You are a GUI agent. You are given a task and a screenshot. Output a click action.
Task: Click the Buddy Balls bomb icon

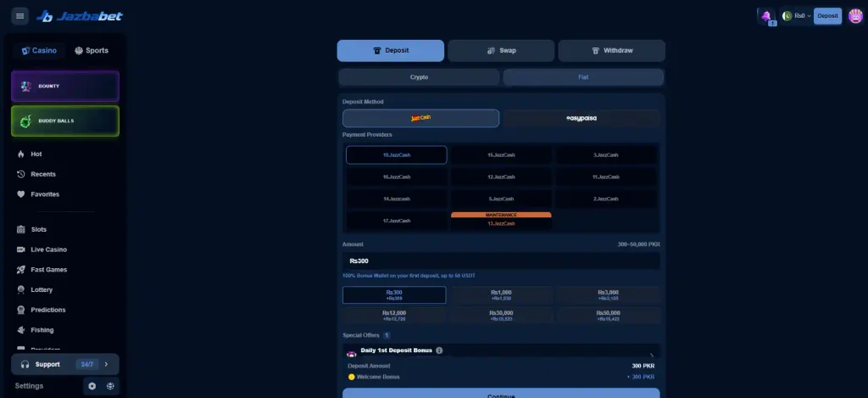(25, 121)
